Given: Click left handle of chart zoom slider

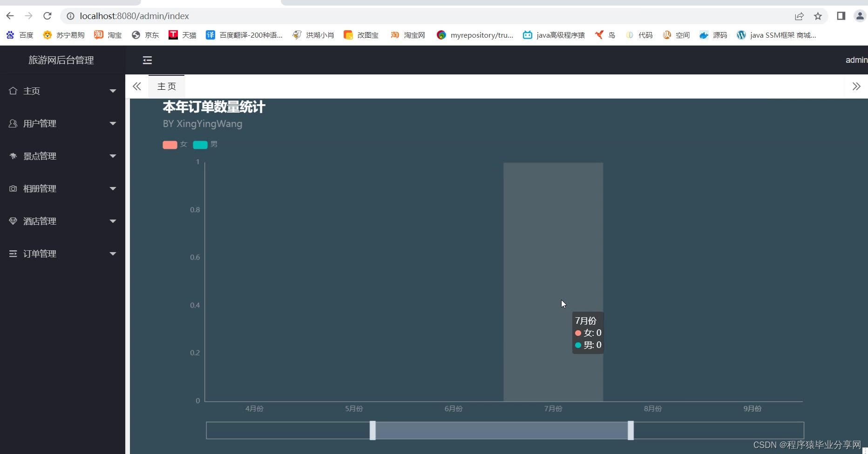Looking at the screenshot, I should click(373, 430).
